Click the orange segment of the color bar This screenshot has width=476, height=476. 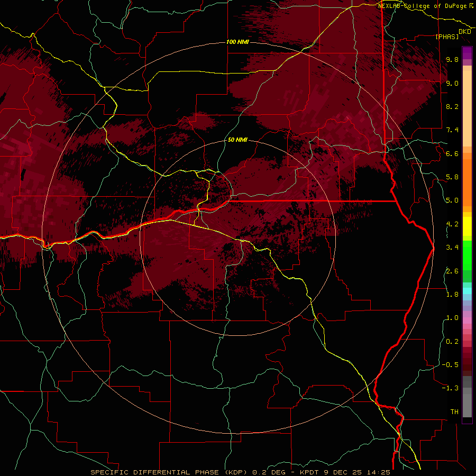pos(467,182)
